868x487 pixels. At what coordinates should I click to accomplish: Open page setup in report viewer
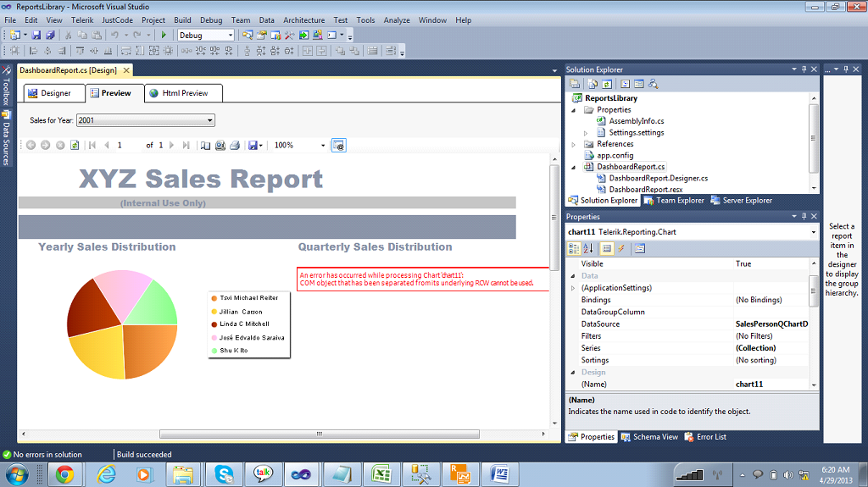coord(220,145)
